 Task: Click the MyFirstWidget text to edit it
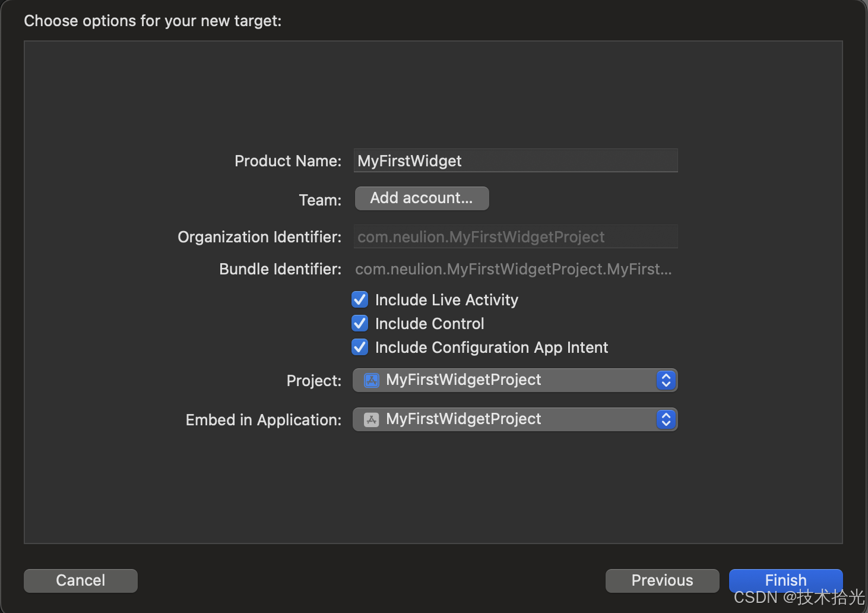pyautogui.click(x=409, y=160)
